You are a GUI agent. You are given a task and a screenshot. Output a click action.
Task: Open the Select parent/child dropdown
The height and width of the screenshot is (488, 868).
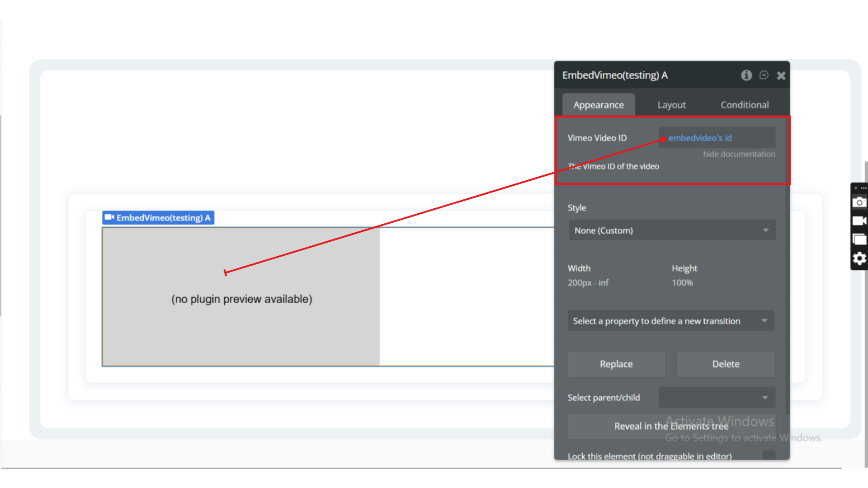coord(717,398)
